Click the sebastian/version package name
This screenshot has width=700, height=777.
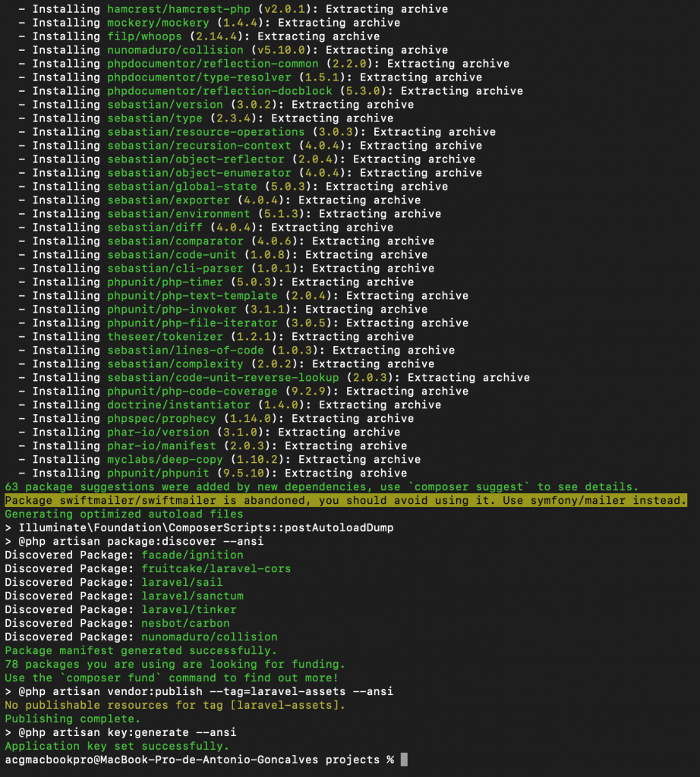click(165, 105)
